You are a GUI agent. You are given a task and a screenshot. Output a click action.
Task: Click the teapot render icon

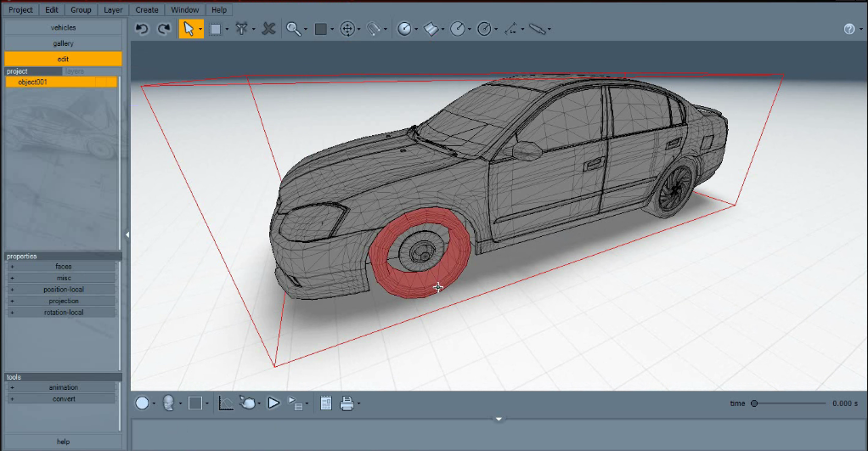point(248,403)
